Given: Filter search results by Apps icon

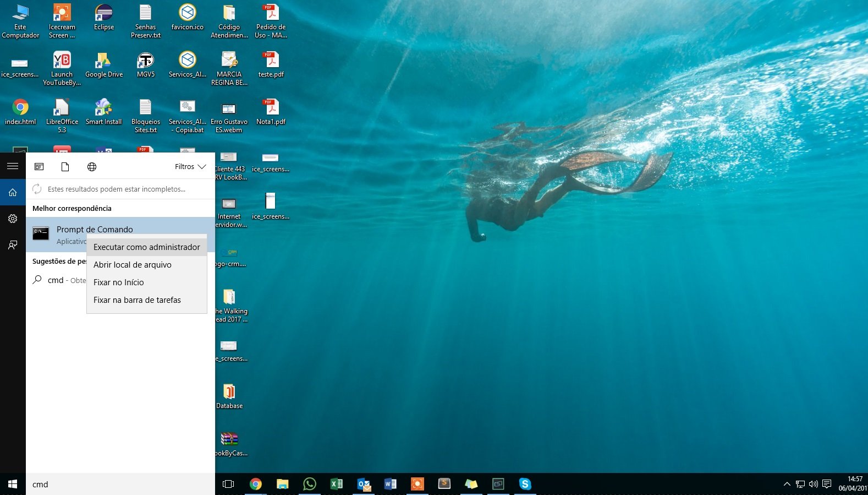Looking at the screenshot, I should (39, 167).
